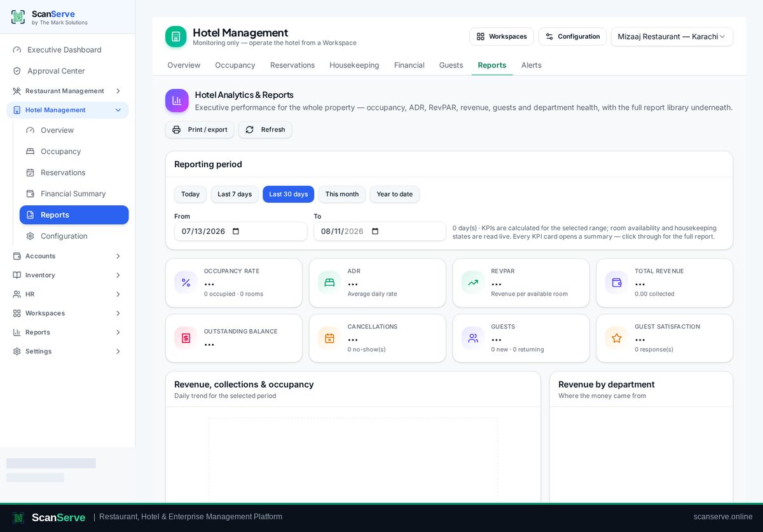Viewport: 763px width, 532px height.
Task: Click the RevPAR trending arrow icon
Action: click(473, 282)
